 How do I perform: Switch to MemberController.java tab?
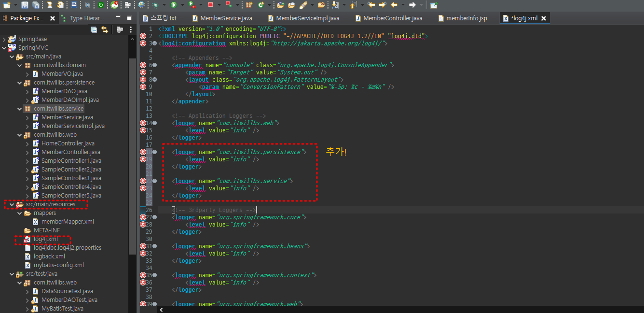point(389,18)
